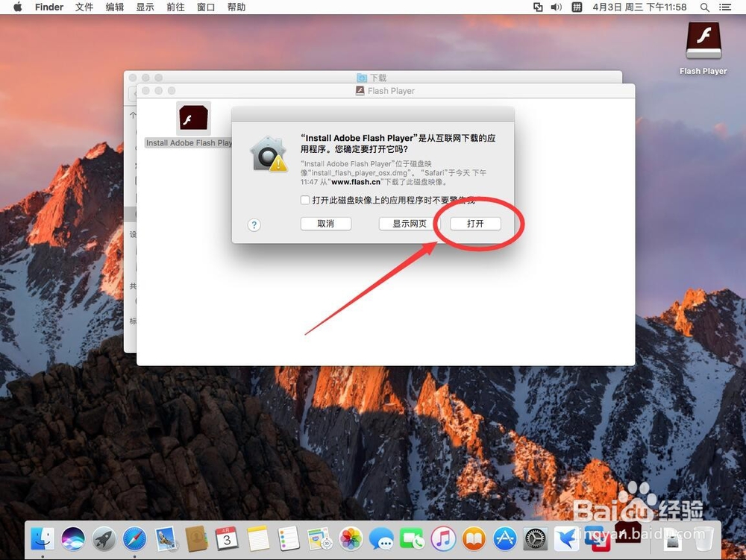Screen dimensions: 746x560
Task: Click the 打开 button in the dialog
Action: [x=474, y=224]
